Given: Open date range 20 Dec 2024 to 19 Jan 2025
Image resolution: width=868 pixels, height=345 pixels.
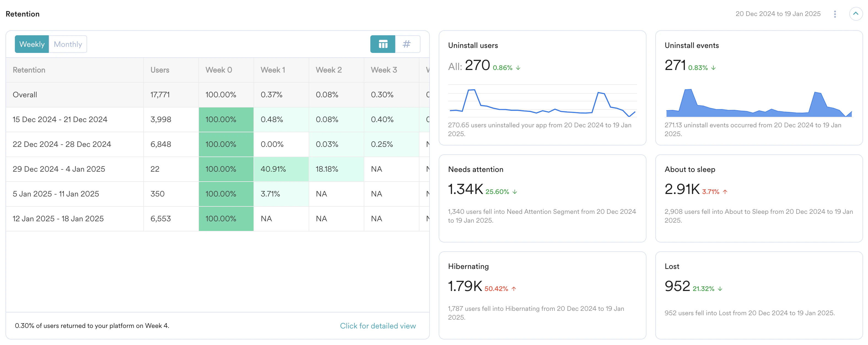Looking at the screenshot, I should [x=778, y=14].
